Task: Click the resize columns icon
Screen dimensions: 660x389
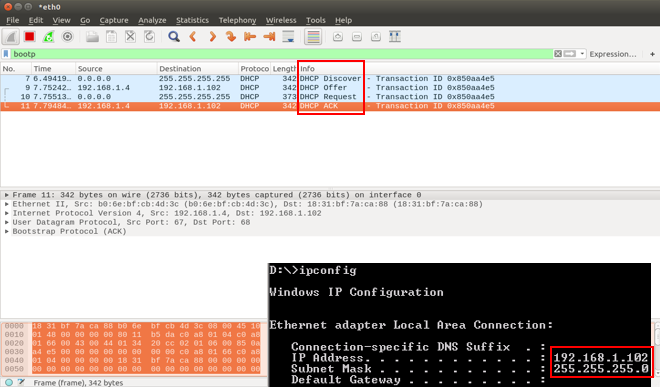Action: coord(395,37)
